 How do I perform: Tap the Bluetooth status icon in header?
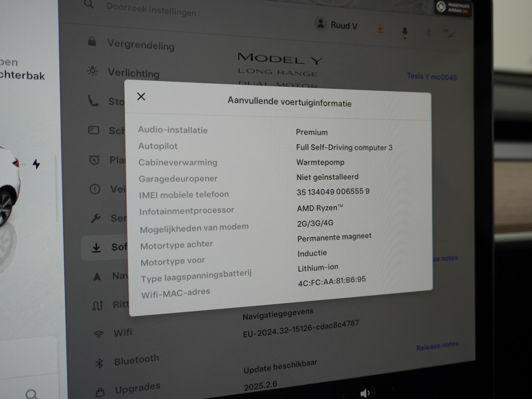(428, 32)
